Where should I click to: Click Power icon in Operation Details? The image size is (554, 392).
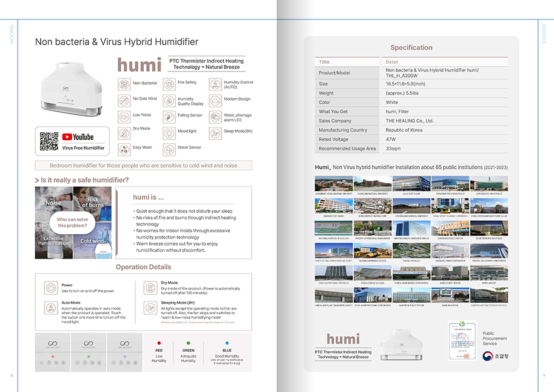point(50,288)
